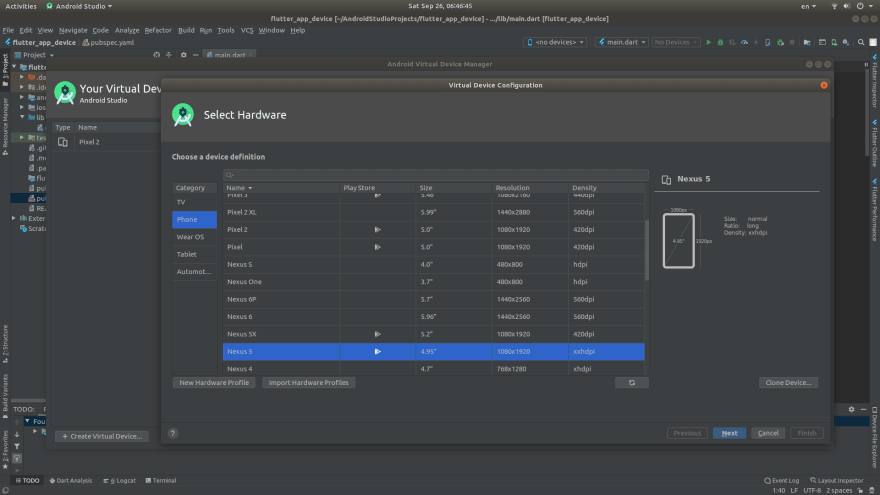Select the Nexus 6P device row
Image resolution: width=880 pixels, height=495 pixels.
(433, 299)
